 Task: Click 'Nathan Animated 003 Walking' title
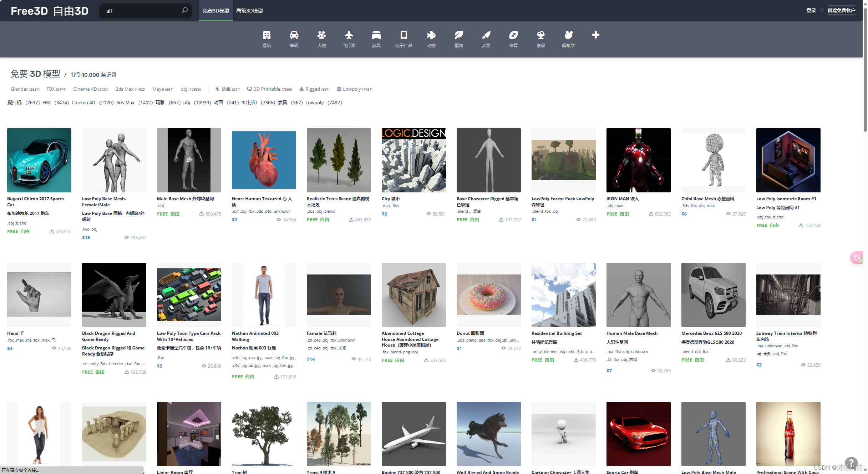[x=255, y=336]
